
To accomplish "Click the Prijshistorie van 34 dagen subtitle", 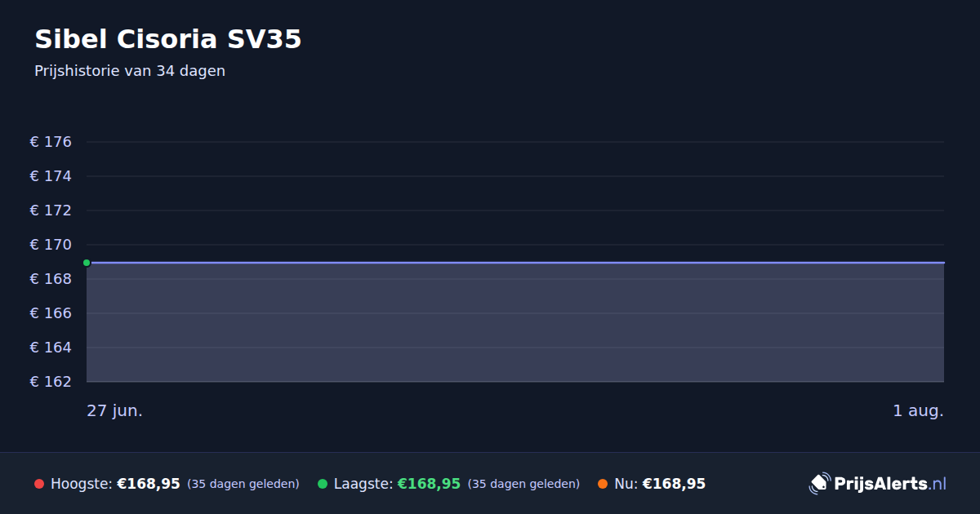I will [x=130, y=71].
